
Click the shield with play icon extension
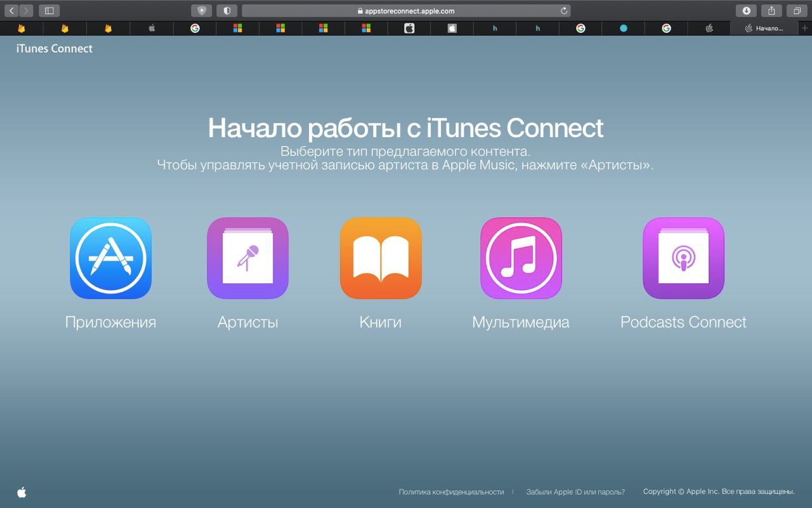[201, 10]
